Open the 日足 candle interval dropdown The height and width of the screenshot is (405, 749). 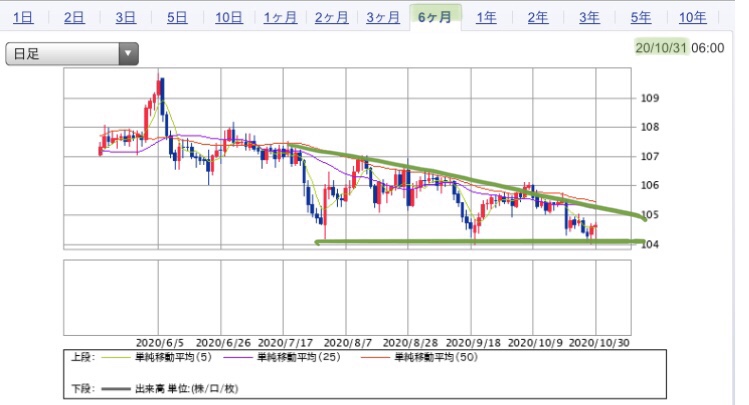click(72, 53)
